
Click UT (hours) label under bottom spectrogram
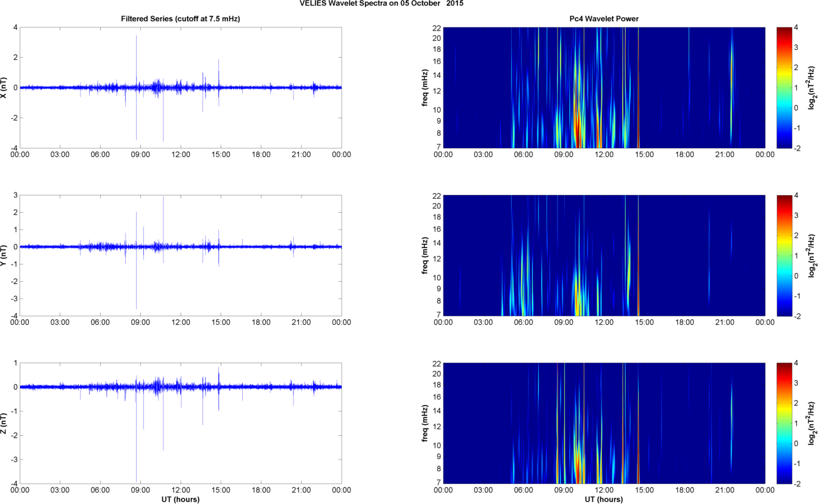pos(604,499)
